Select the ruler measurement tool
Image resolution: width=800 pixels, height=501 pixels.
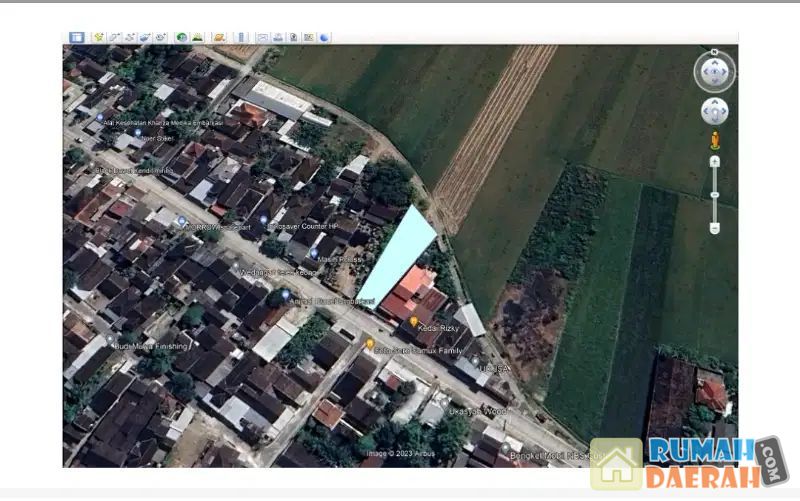[x=241, y=37]
